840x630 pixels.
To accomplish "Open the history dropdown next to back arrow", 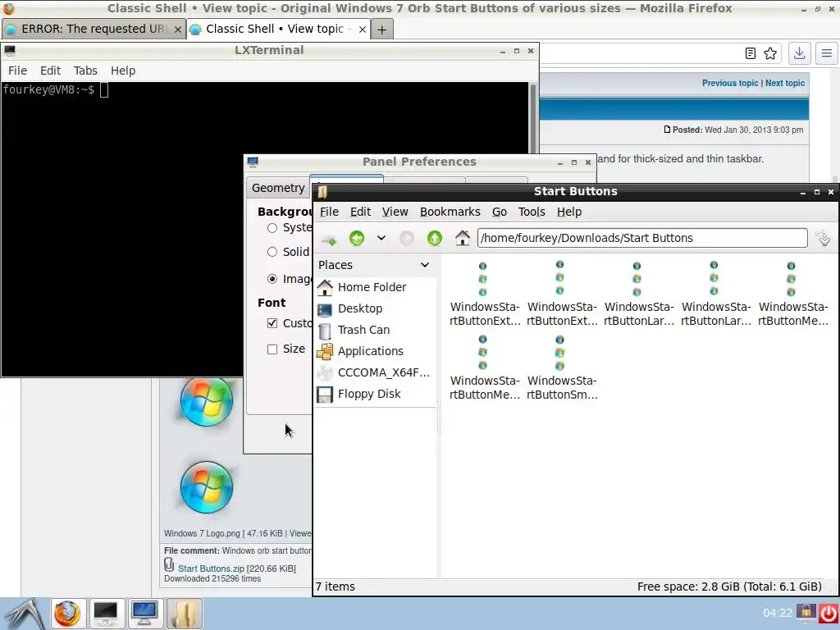I will tap(381, 238).
